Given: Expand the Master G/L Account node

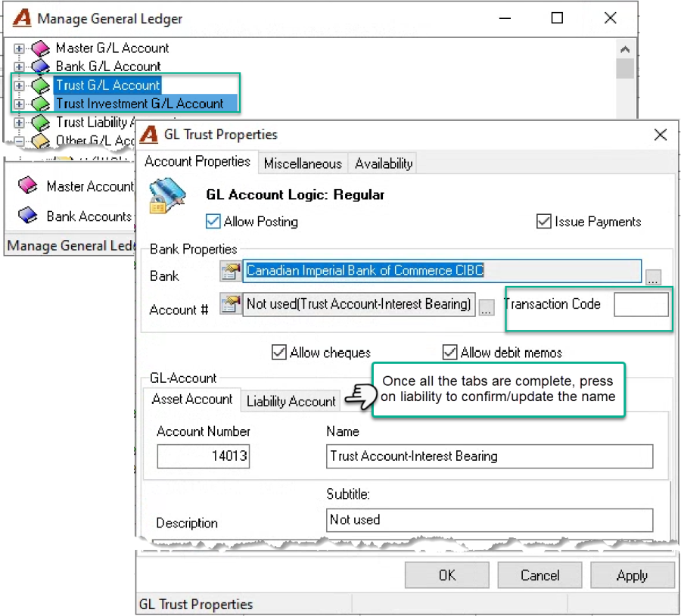Looking at the screenshot, I should tap(19, 48).
